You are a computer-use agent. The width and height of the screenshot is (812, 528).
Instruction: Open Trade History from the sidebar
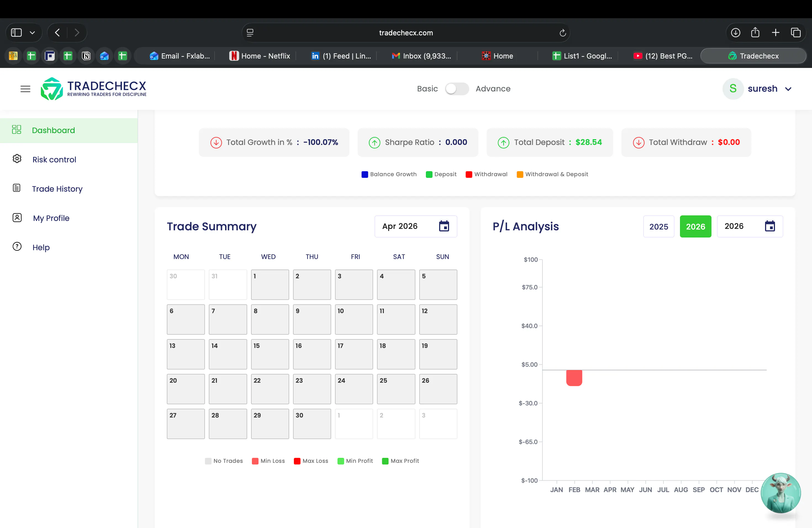coord(57,189)
